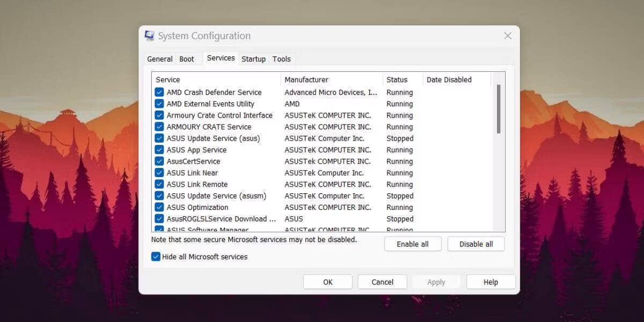The width and height of the screenshot is (644, 322).
Task: Switch to the Startup tab
Action: pos(253,59)
